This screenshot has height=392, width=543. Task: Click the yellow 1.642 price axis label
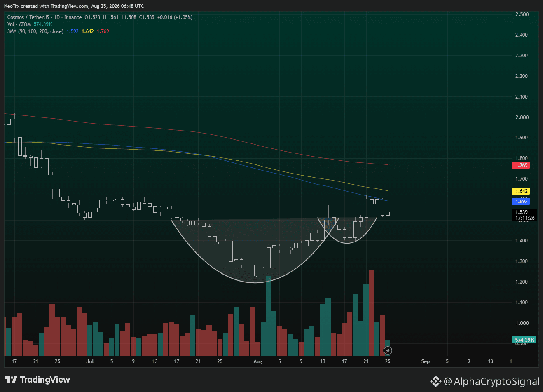click(x=521, y=191)
